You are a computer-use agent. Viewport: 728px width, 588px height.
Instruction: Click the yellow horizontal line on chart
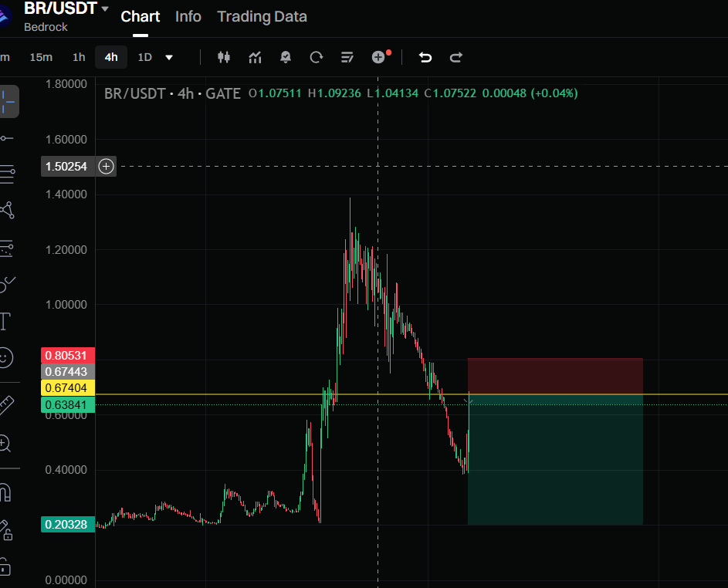[x=411, y=394]
